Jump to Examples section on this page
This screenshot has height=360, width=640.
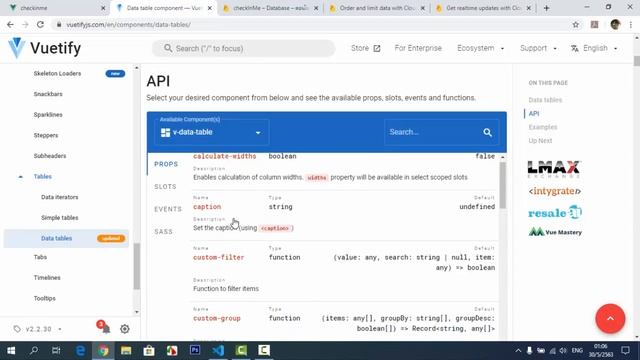click(x=543, y=127)
